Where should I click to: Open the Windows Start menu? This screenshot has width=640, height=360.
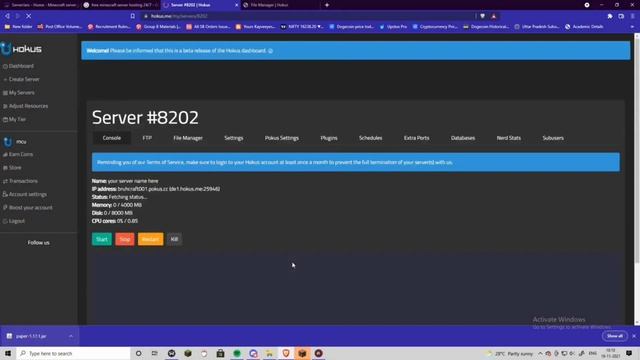[8, 353]
